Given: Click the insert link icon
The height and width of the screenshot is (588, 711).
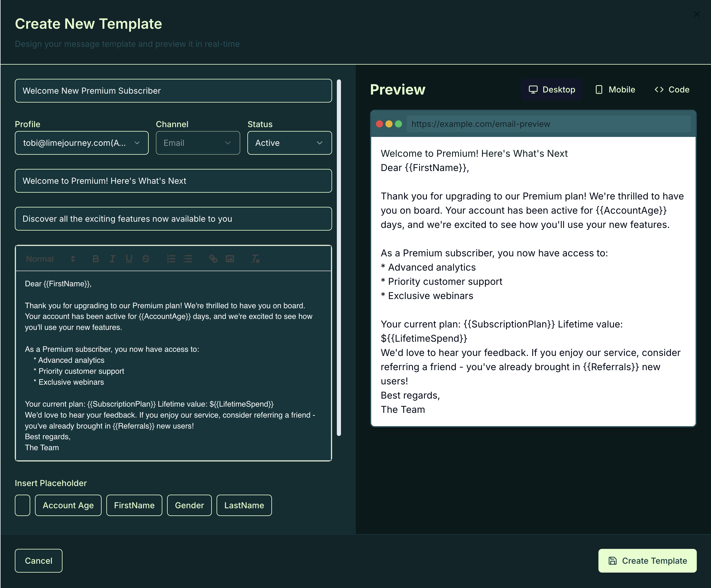Looking at the screenshot, I should click(x=213, y=259).
